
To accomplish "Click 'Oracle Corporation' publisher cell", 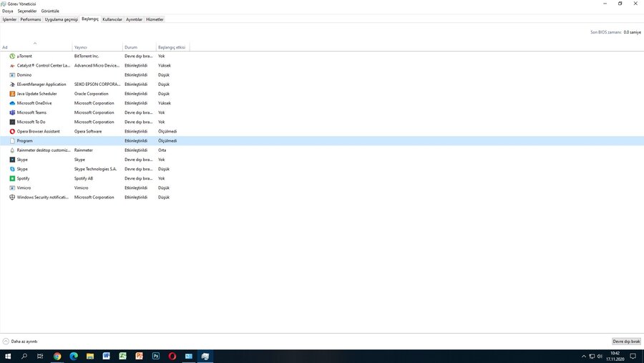I will tap(91, 94).
